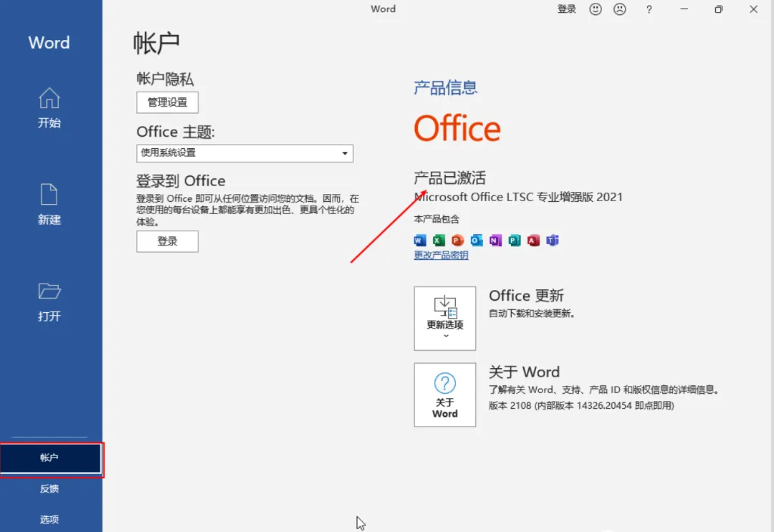Click the Outlook app icon in product list
774x532 pixels.
click(477, 240)
